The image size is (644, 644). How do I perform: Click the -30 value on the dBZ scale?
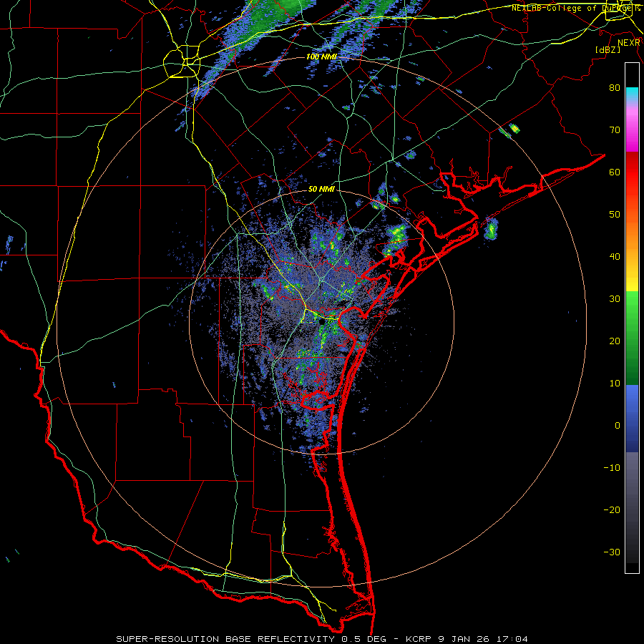pyautogui.click(x=612, y=552)
